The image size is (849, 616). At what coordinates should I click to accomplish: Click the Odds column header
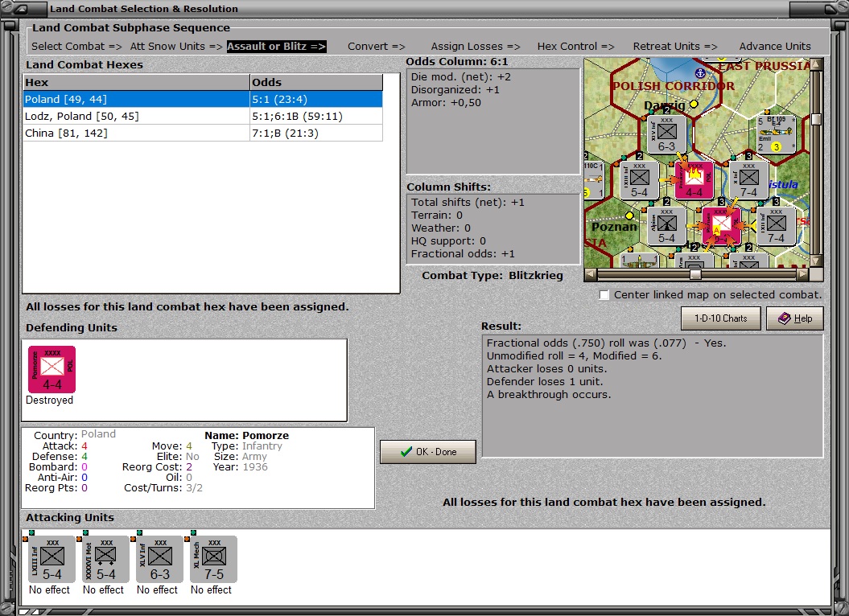click(316, 82)
